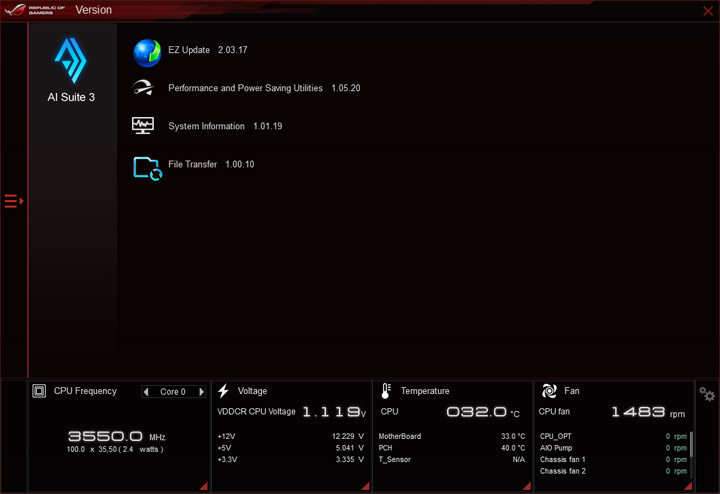The width and height of the screenshot is (720, 494).
Task: Click the T_Sensor temperature row
Action: click(x=452, y=459)
